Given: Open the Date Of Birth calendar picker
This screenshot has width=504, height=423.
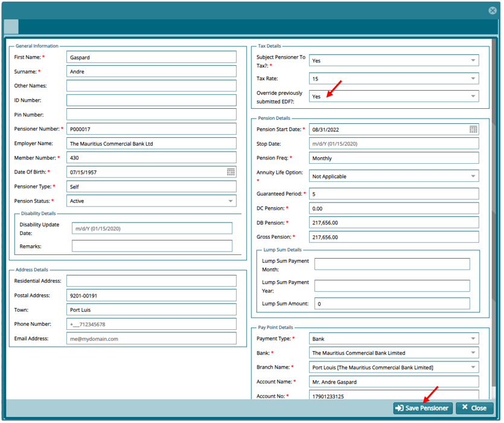Looking at the screenshot, I should coord(231,172).
